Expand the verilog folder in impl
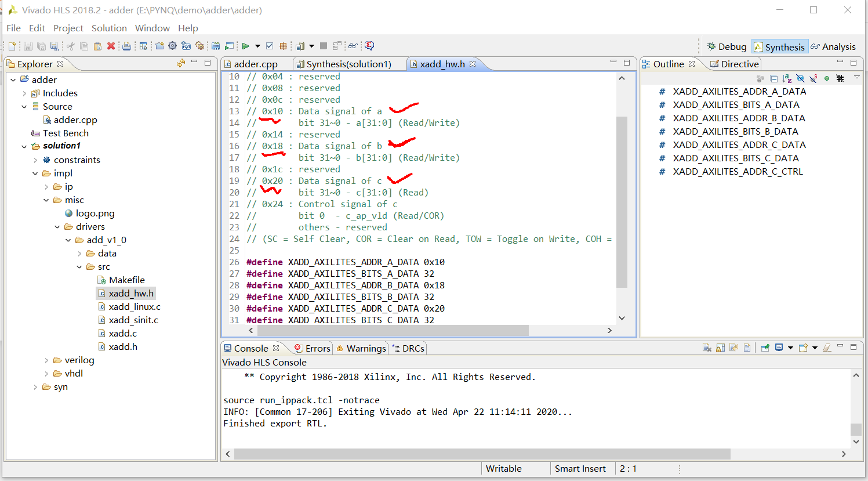The width and height of the screenshot is (868, 481). pos(46,360)
